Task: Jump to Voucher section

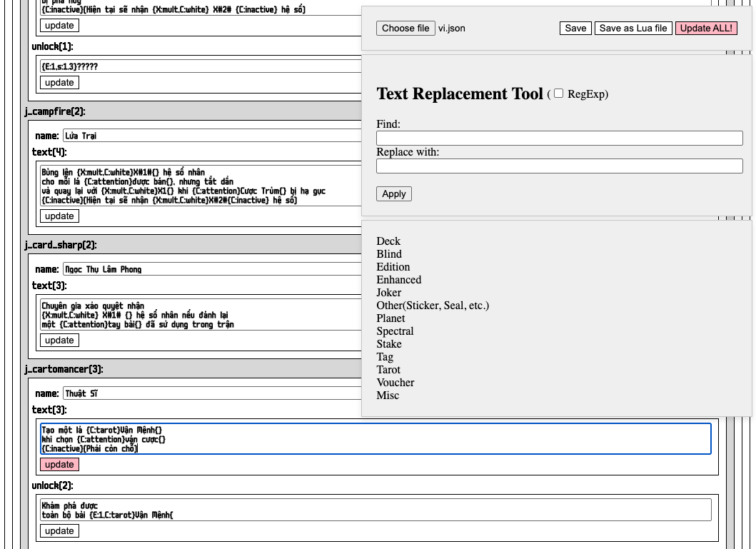Action: point(395,383)
